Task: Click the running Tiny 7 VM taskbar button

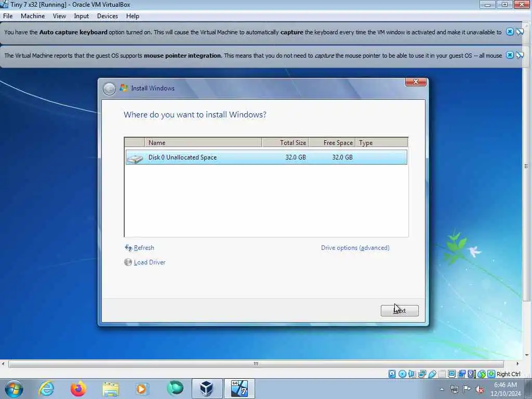Action: pyautogui.click(x=239, y=389)
